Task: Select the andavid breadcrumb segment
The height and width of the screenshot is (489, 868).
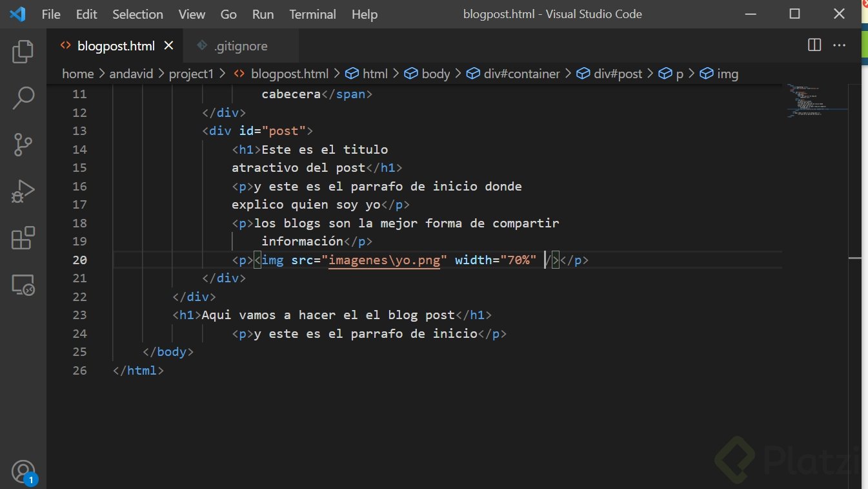Action: 131,74
